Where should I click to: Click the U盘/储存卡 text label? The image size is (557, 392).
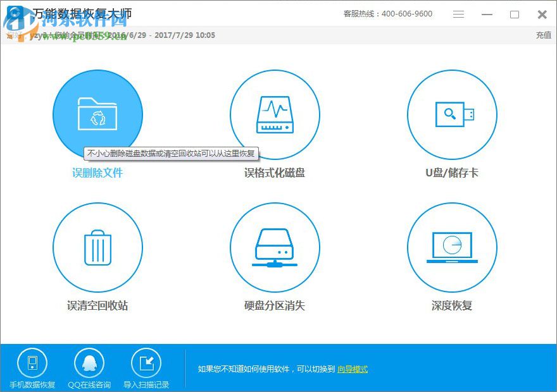point(451,171)
